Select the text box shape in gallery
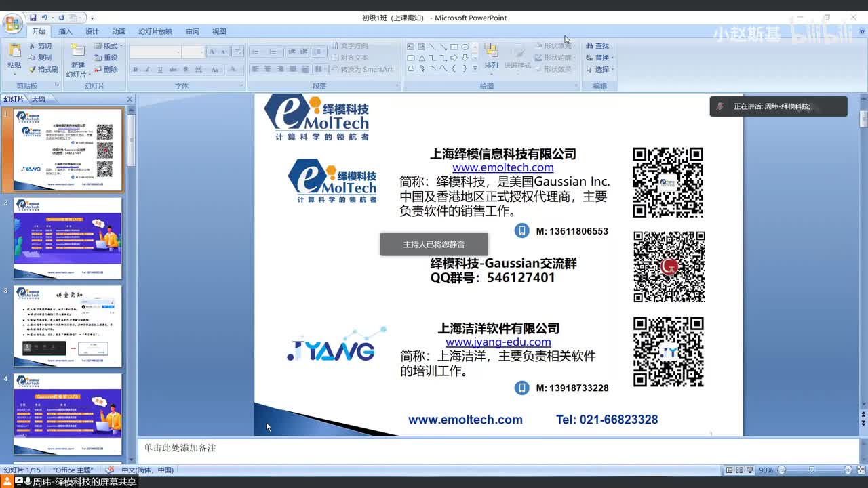The height and width of the screenshot is (488, 868). (x=411, y=47)
